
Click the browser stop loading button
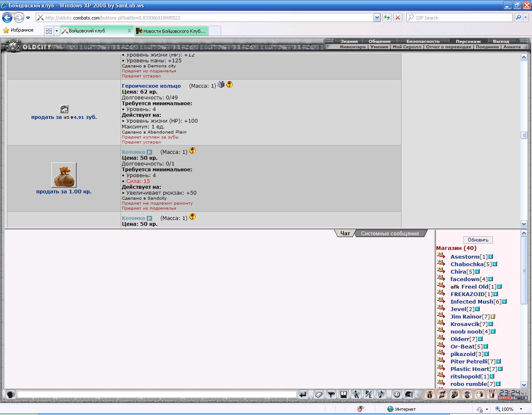[397, 17]
